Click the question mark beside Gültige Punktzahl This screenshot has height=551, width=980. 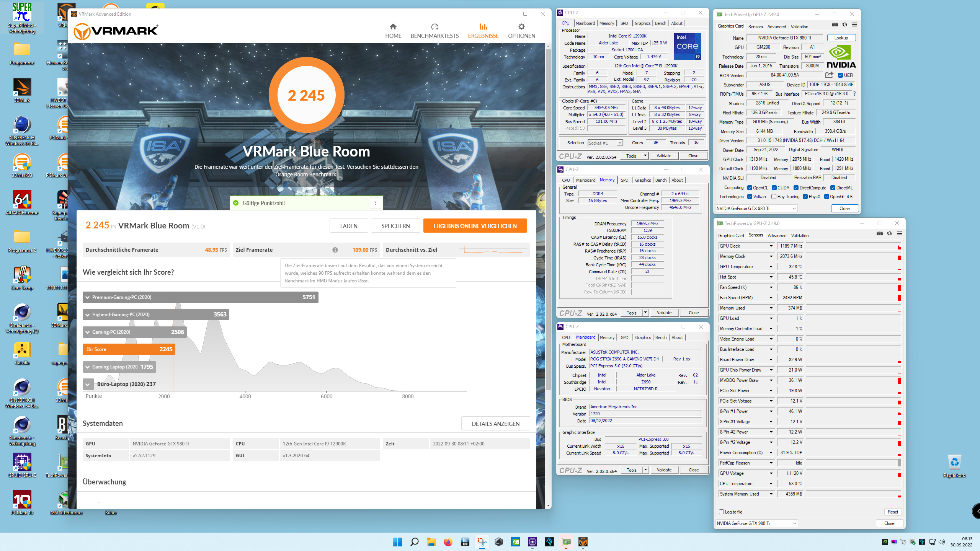pyautogui.click(x=375, y=203)
